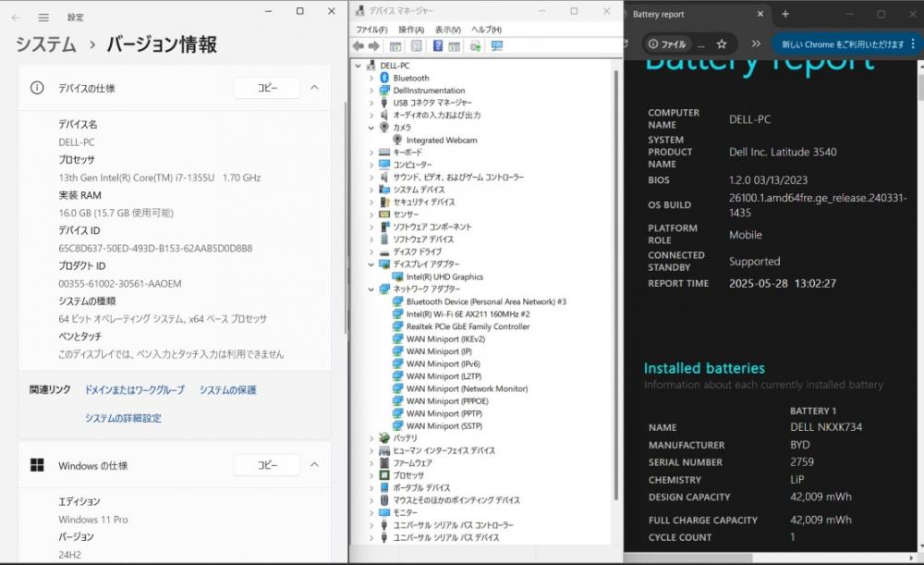Select Integrated Webcam device
This screenshot has width=924, height=565.
tap(442, 140)
